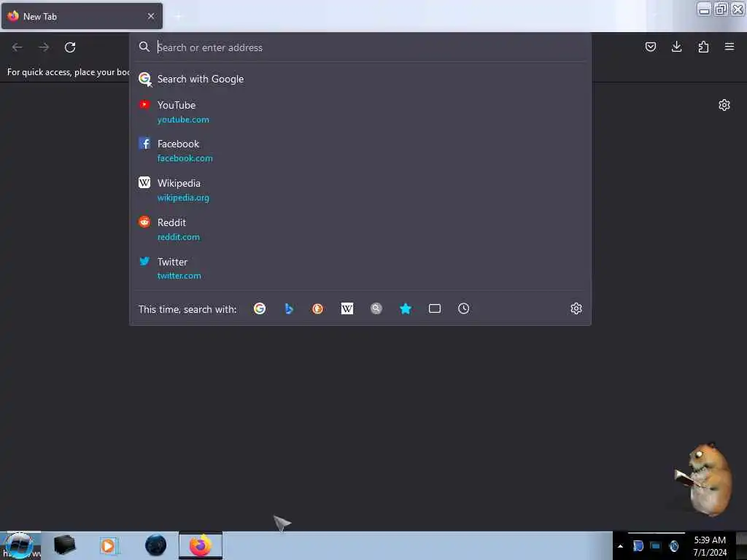Open new tab page personalize gear
Screen dimensions: 747x560
point(724,105)
